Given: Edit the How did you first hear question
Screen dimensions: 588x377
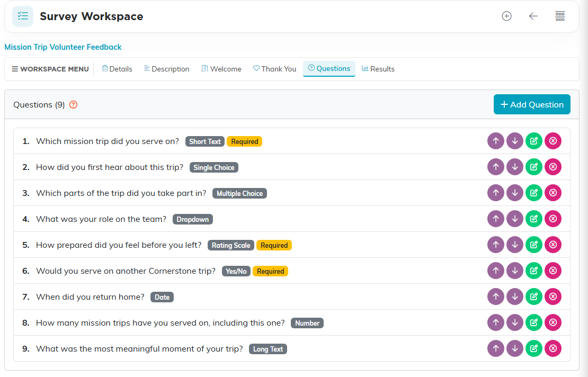Looking at the screenshot, I should click(x=534, y=167).
